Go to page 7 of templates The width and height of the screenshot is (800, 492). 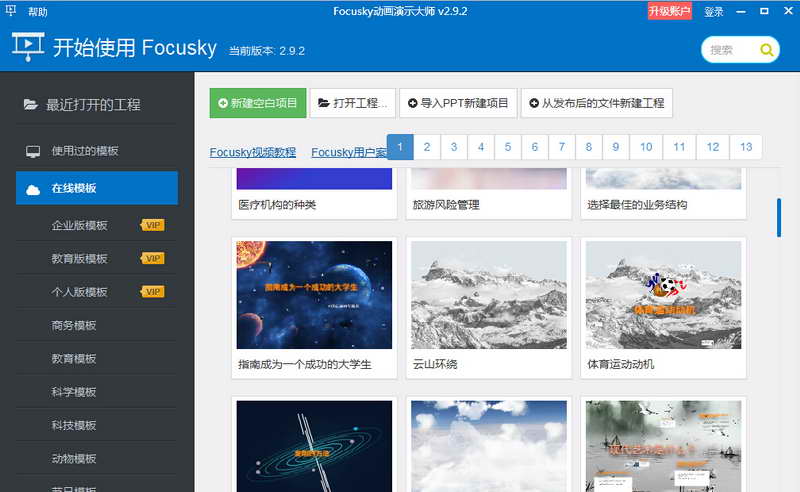pos(562,147)
